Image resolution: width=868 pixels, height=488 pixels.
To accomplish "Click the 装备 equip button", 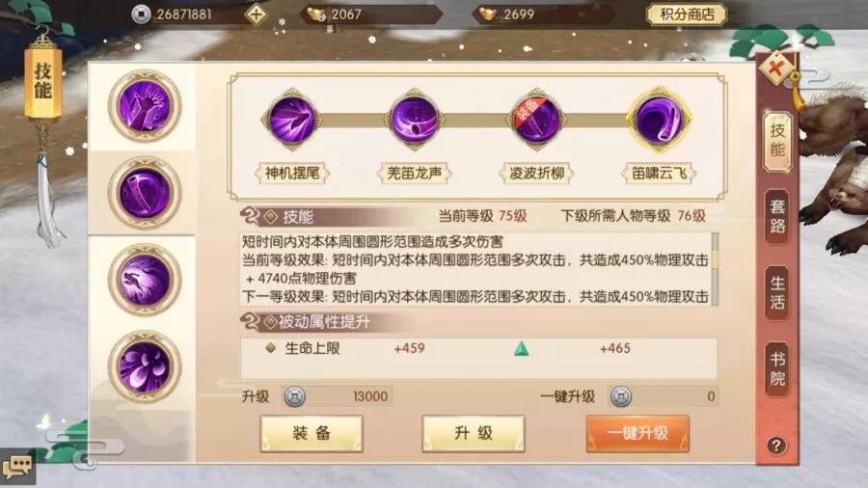I will (312, 433).
